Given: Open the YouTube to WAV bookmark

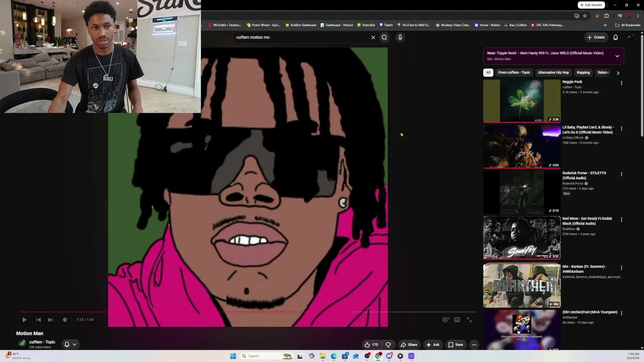Looking at the screenshot, I should tap(413, 25).
